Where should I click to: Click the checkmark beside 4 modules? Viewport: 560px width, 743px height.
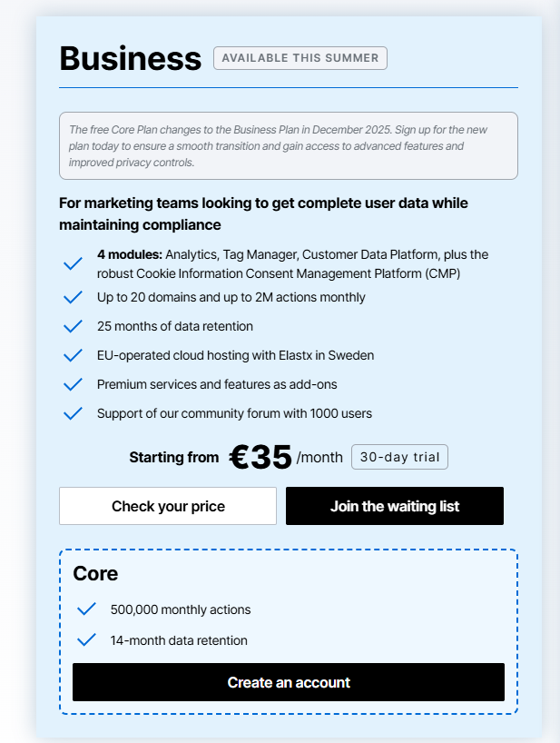pos(73,264)
